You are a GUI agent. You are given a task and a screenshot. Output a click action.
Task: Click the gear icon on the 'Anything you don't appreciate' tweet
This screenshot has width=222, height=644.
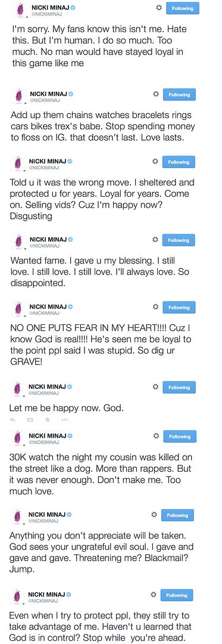[x=154, y=514]
